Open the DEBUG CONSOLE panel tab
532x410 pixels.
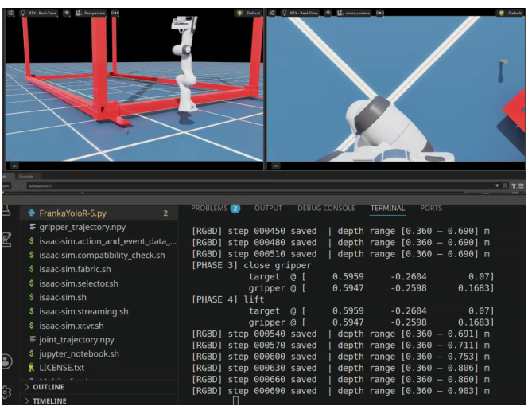(x=326, y=209)
